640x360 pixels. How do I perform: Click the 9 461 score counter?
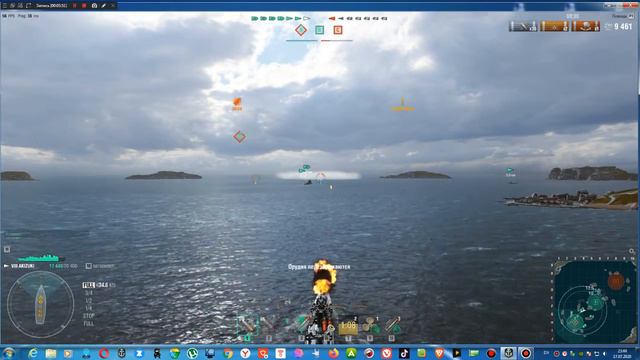coord(623,27)
